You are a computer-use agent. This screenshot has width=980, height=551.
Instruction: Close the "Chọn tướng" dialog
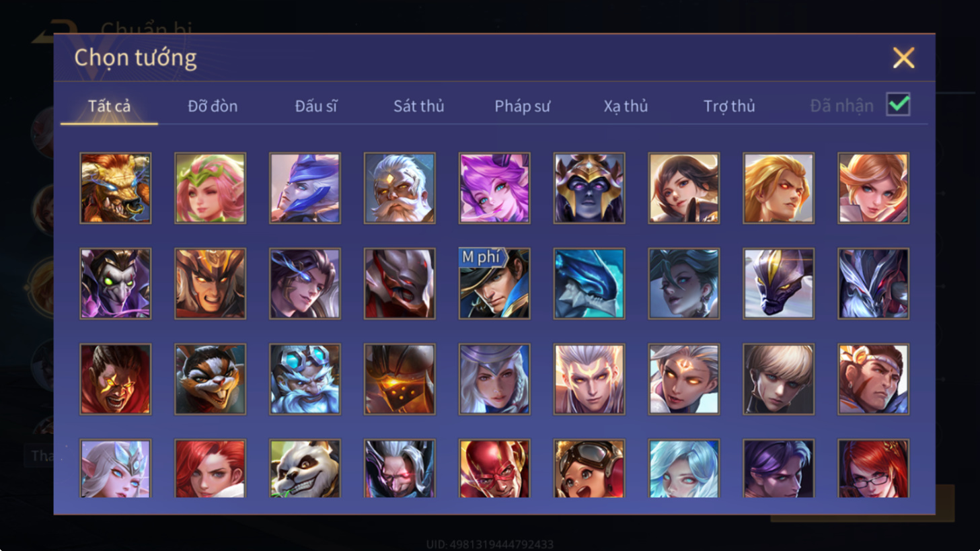pyautogui.click(x=903, y=58)
